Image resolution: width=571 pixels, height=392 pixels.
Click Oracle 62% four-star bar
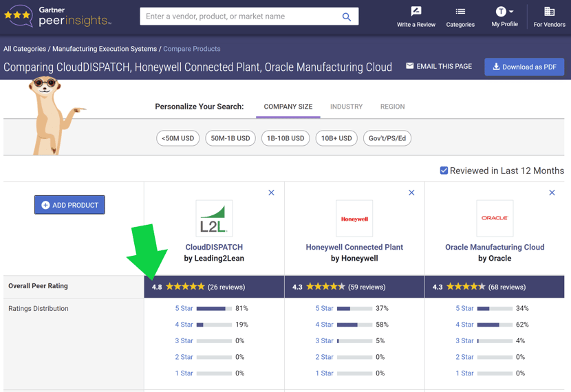click(x=495, y=325)
